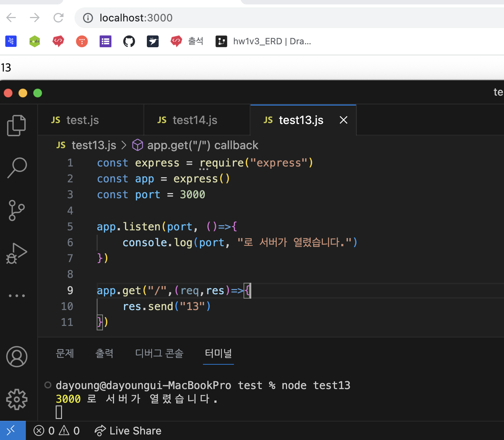The height and width of the screenshot is (440, 504).
Task: Open the 출석 bookmark
Action: [187, 41]
